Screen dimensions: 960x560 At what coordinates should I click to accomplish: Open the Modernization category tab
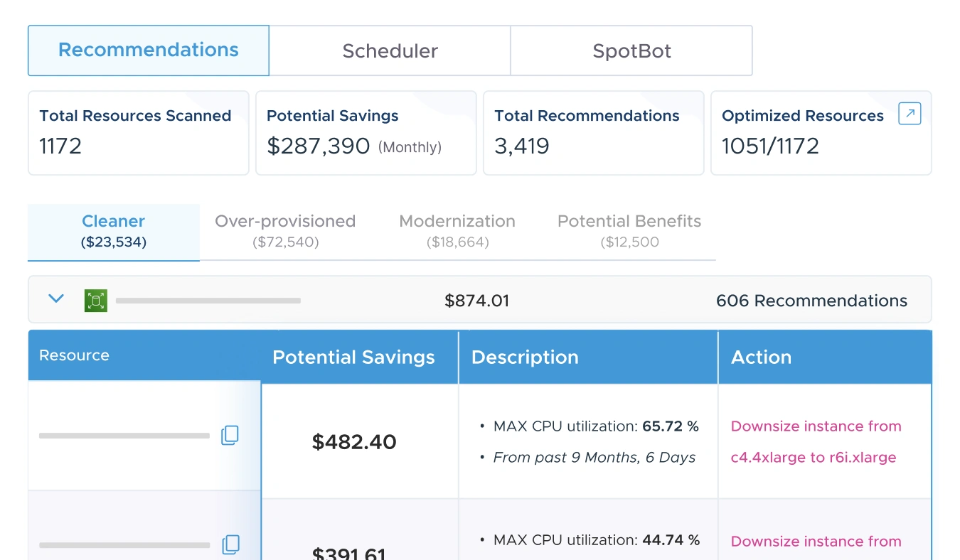click(457, 232)
